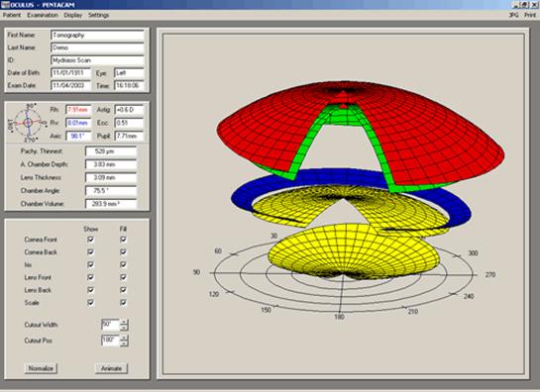Screen dimensions: 540x392
Task: Click the Pachy Thinnest value field
Action: pyautogui.click(x=111, y=151)
